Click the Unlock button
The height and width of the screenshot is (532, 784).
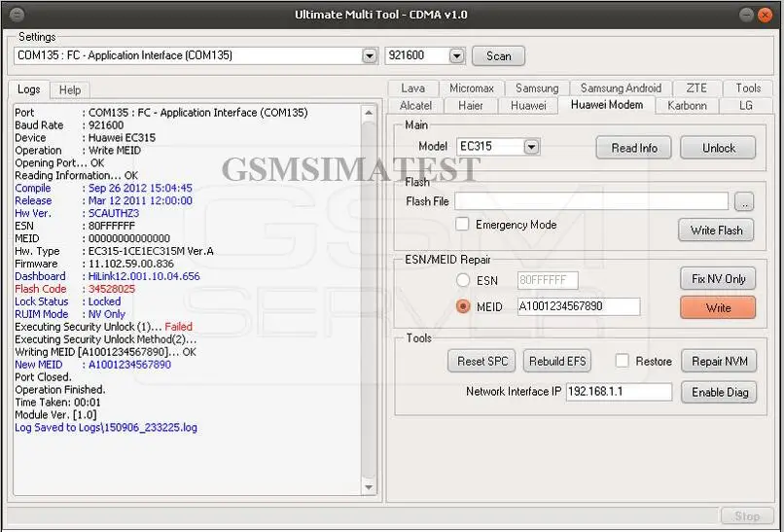(x=719, y=148)
